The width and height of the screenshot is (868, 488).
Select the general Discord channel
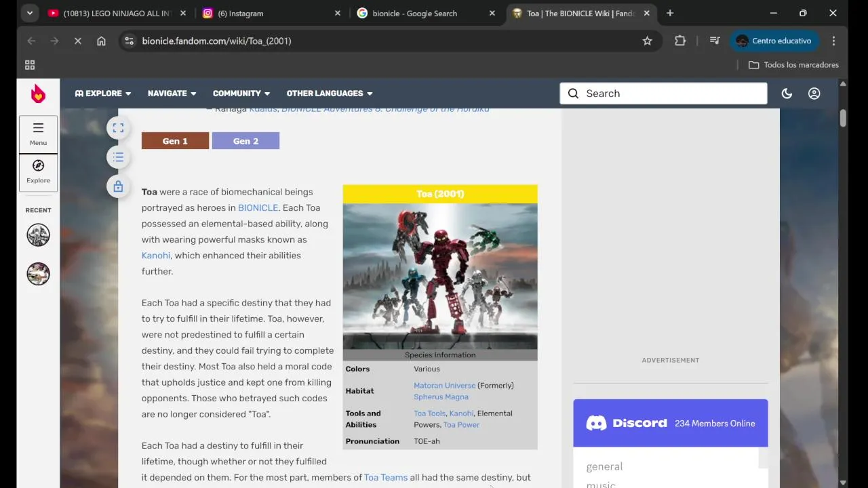click(x=604, y=466)
